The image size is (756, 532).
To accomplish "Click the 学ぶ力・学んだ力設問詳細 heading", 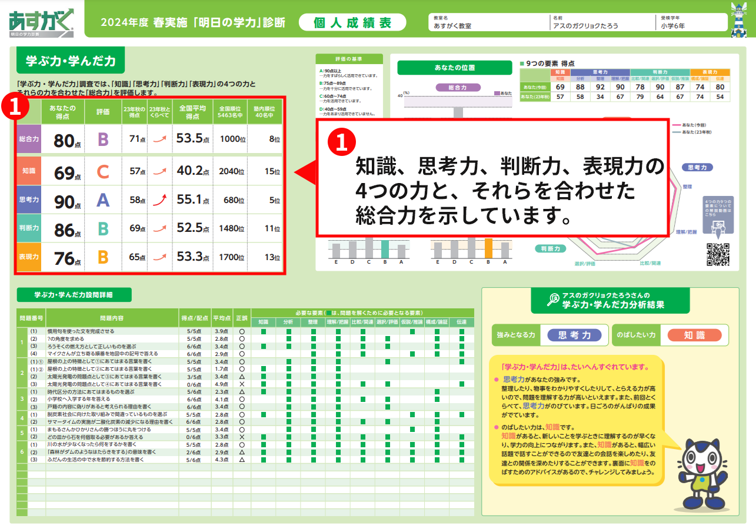I will pos(74,295).
